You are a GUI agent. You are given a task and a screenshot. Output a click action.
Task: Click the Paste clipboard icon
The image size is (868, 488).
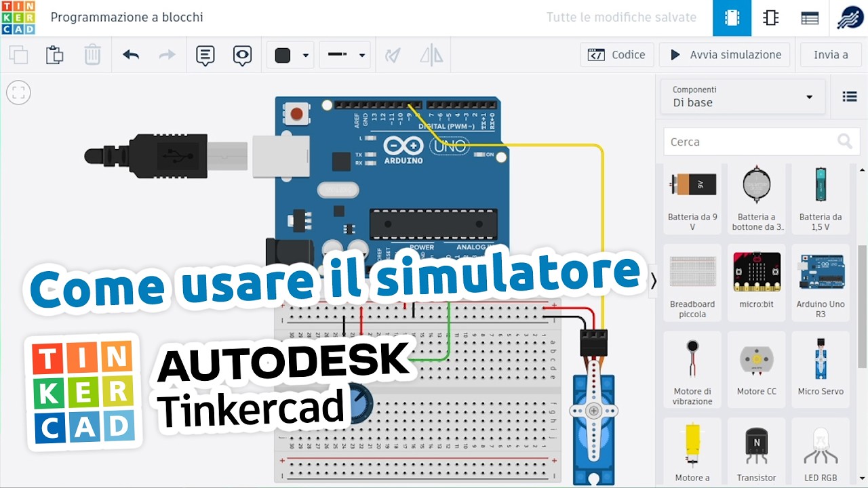(55, 55)
